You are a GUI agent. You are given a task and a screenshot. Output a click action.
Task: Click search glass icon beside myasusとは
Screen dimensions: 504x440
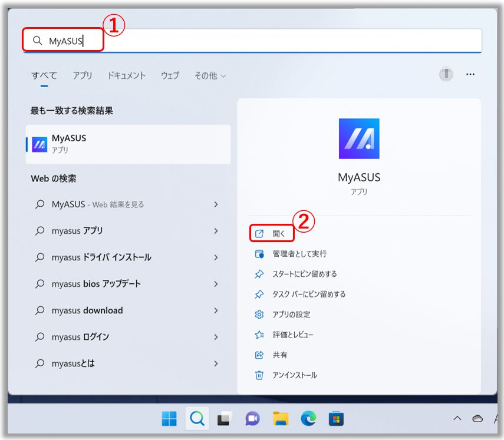click(x=39, y=363)
